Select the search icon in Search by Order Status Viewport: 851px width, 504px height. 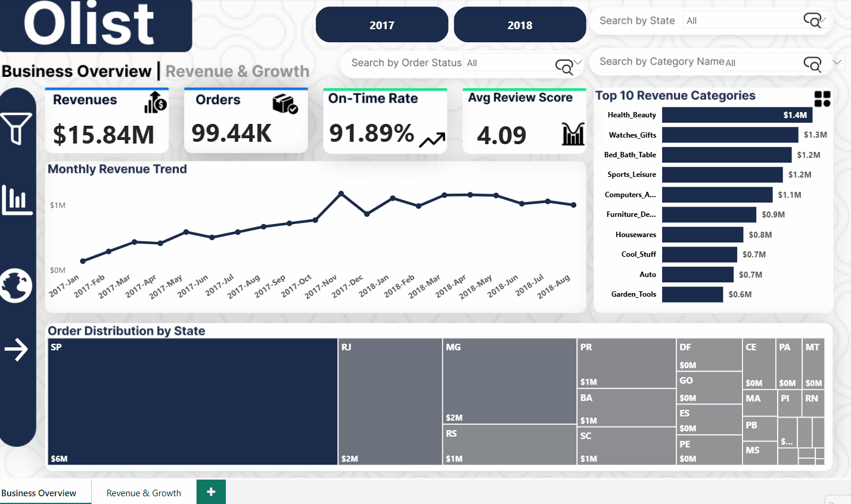565,67
